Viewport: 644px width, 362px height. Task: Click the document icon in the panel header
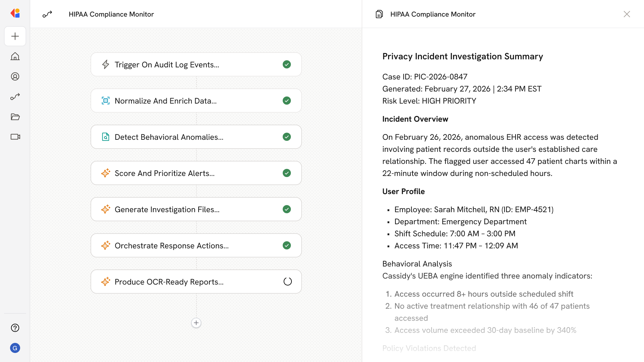379,14
